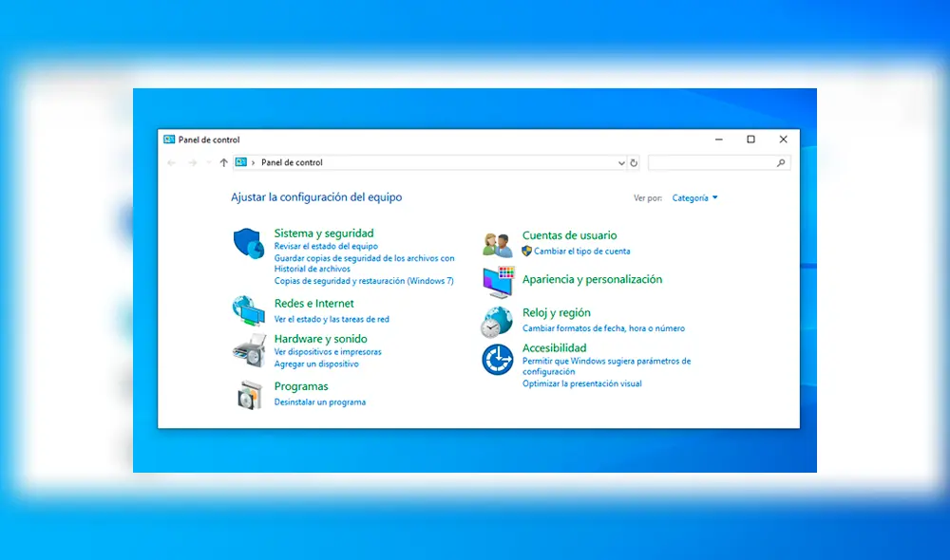Expand the address bar dropdown arrow

coord(620,162)
